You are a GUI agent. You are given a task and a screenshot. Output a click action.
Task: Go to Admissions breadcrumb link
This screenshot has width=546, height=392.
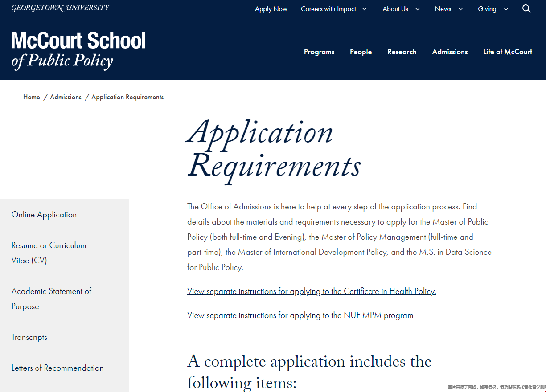click(66, 97)
